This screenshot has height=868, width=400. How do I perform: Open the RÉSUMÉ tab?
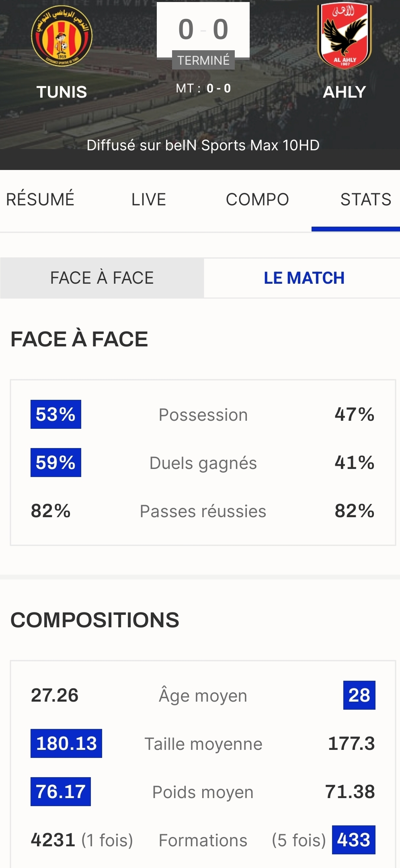pos(40,200)
